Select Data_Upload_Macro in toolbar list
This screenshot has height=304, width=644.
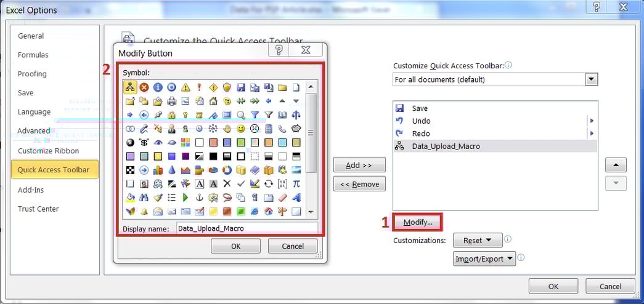pos(495,146)
